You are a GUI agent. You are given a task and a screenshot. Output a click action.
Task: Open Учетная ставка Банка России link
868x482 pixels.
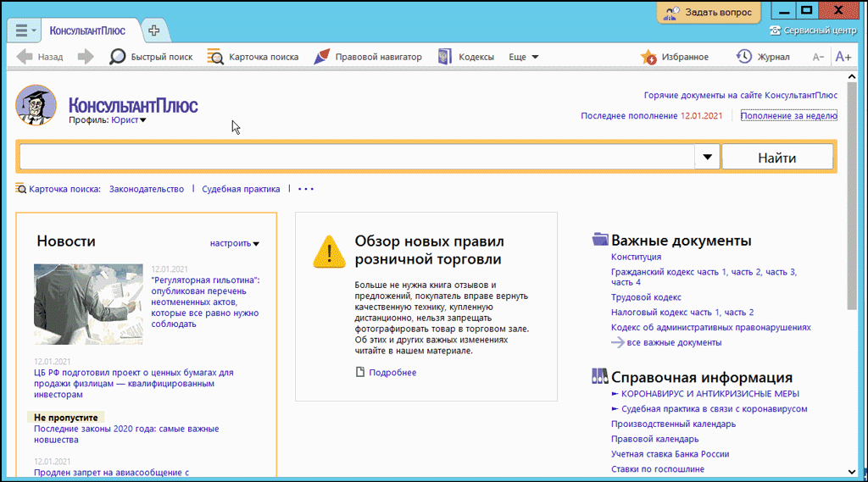coord(670,454)
